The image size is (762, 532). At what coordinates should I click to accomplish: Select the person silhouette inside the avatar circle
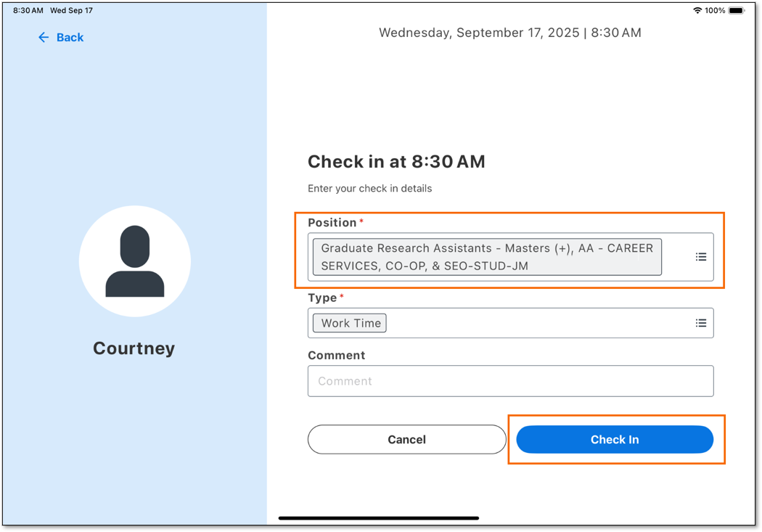[134, 261]
